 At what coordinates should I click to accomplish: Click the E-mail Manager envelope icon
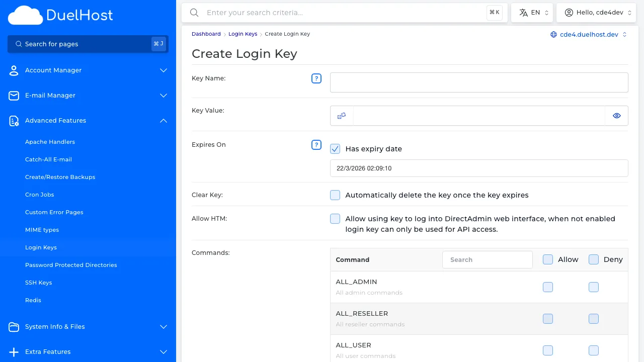point(14,96)
